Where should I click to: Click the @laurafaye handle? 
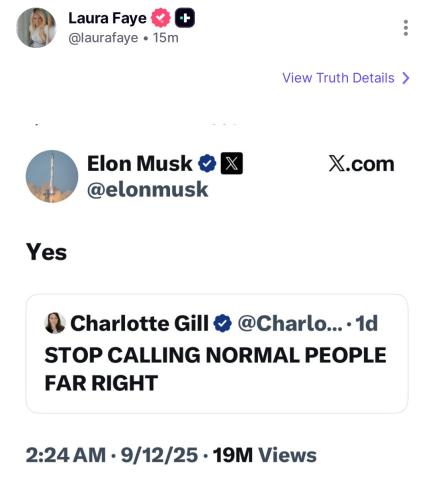point(103,38)
